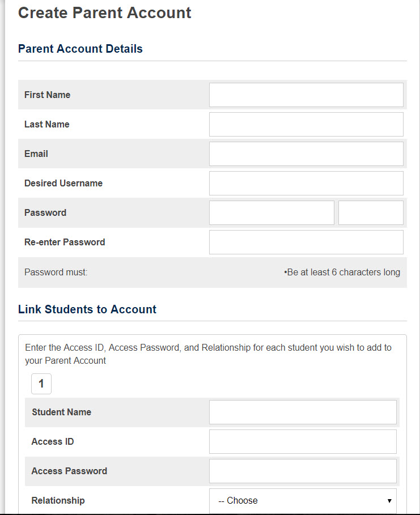The image size is (420, 515).
Task: Click the "Relationship" field label
Action: point(58,501)
